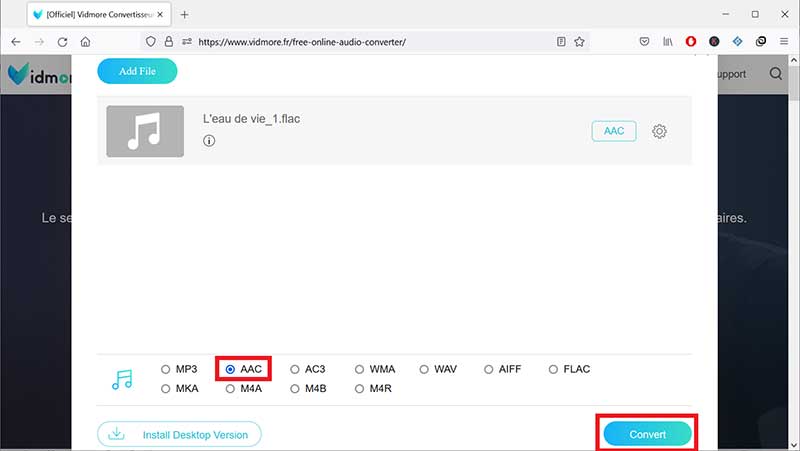Select the AAC radio button
800x451 pixels.
tap(231, 369)
